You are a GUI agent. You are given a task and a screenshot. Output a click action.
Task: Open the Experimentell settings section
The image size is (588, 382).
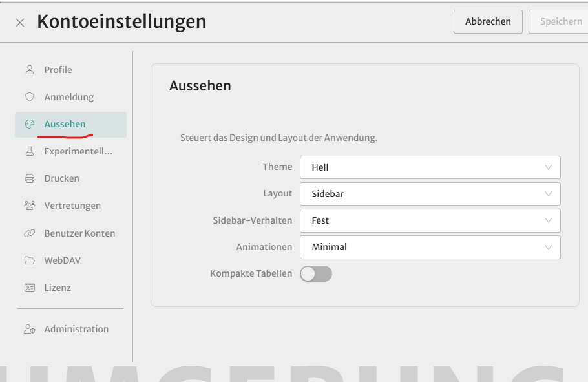(x=71, y=151)
